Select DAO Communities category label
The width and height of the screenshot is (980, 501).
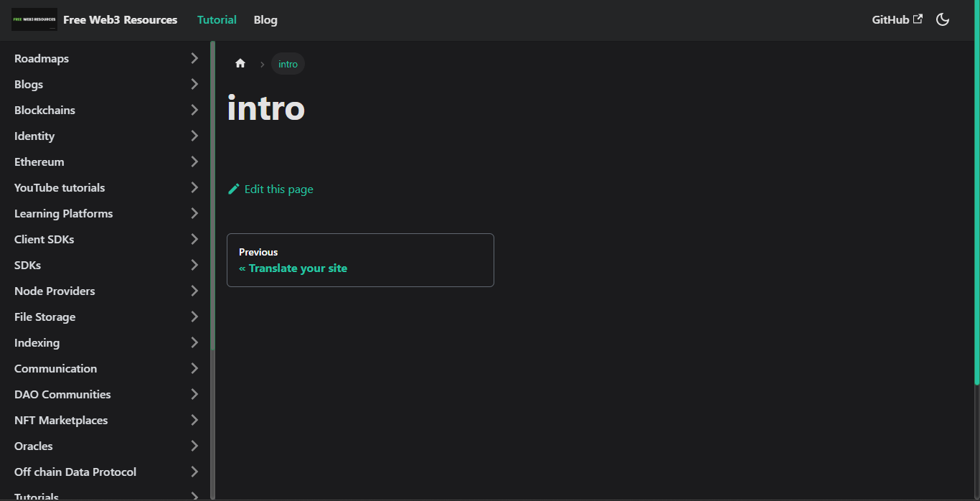point(62,394)
